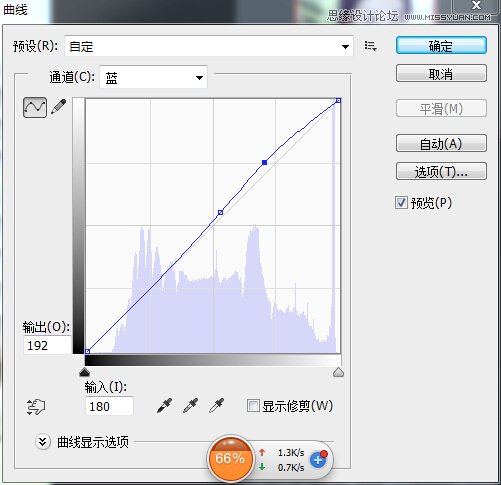Expand 曲线显示选项 curve display options

(x=43, y=442)
